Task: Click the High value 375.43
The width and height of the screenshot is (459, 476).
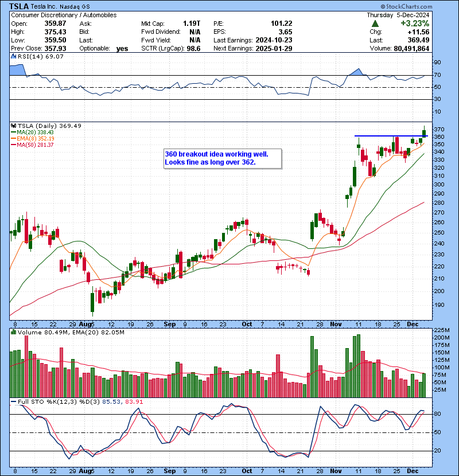Action: (x=55, y=32)
